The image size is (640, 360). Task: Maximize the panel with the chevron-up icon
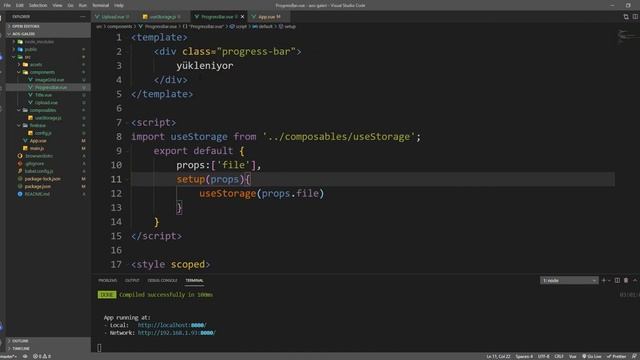(635, 280)
